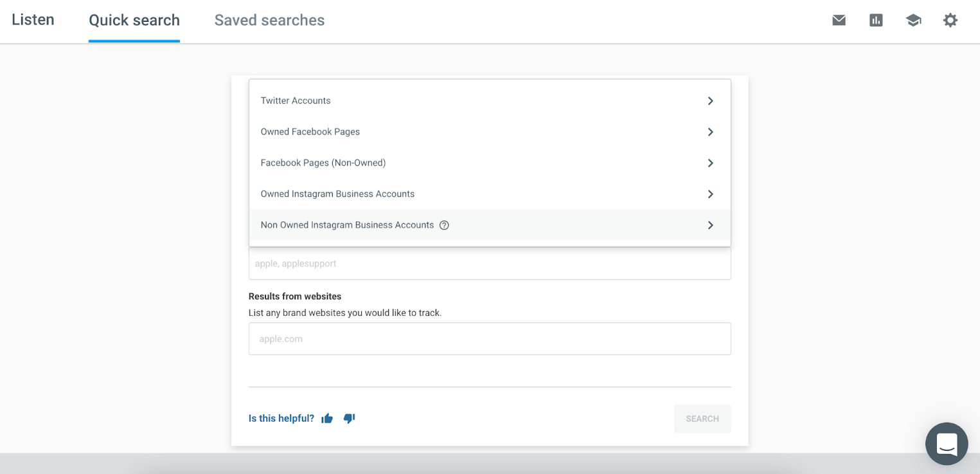This screenshot has height=474, width=980.
Task: Choose Non Owned Instagram Business Accounts entry
Action: click(x=490, y=225)
